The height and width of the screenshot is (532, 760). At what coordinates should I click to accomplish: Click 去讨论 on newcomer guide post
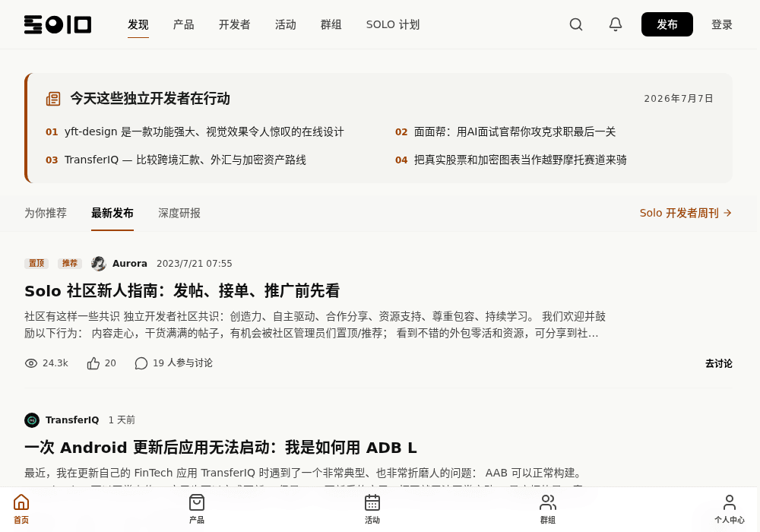719,363
